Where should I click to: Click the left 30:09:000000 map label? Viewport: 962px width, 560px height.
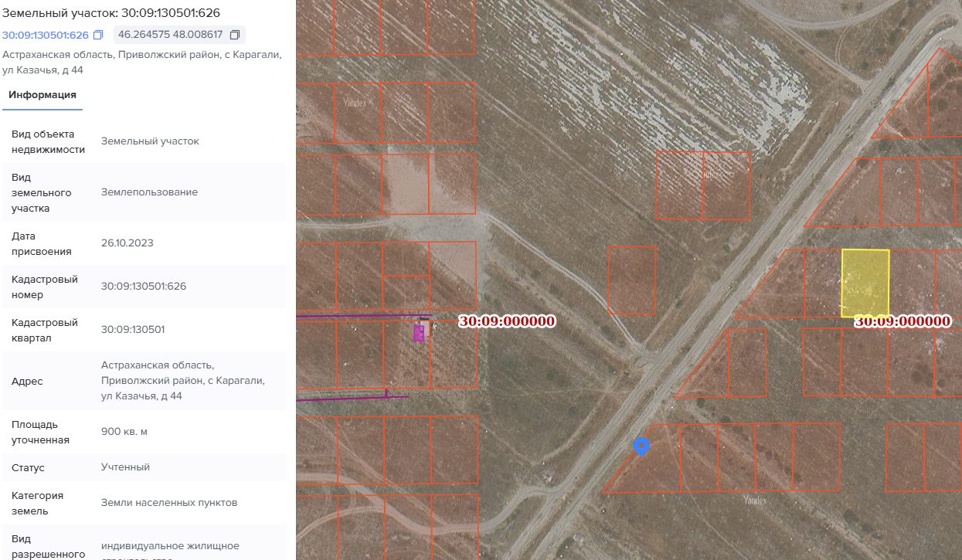(x=507, y=322)
